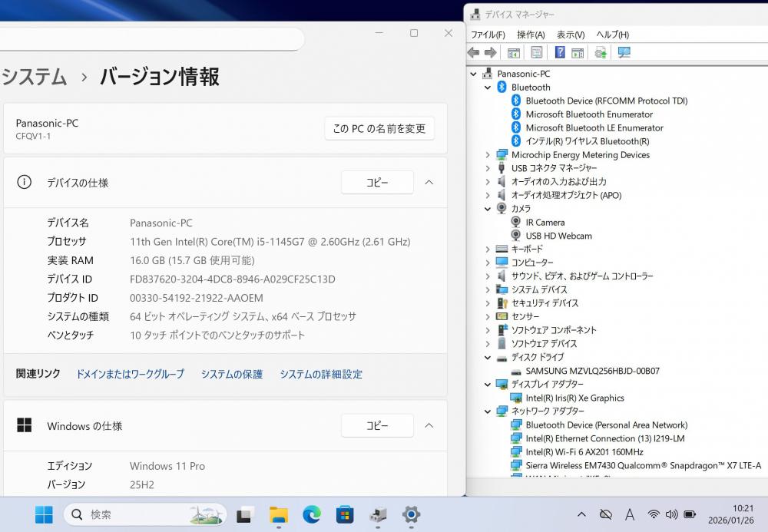Open the 表示(V) menu
Screen dimensions: 768x532
pyautogui.click(x=571, y=35)
